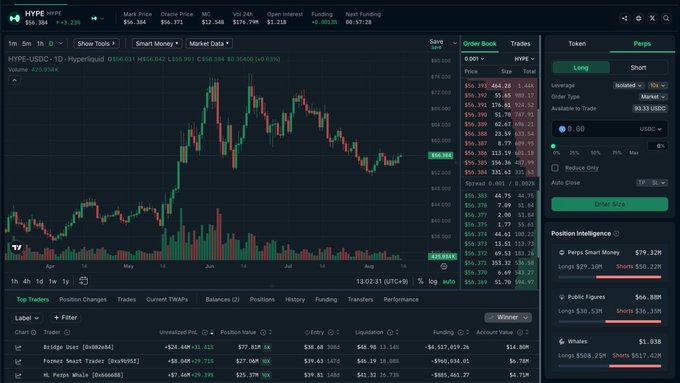Open the Smart Money dropdown
Screen dimensions: 680x383
pos(157,43)
